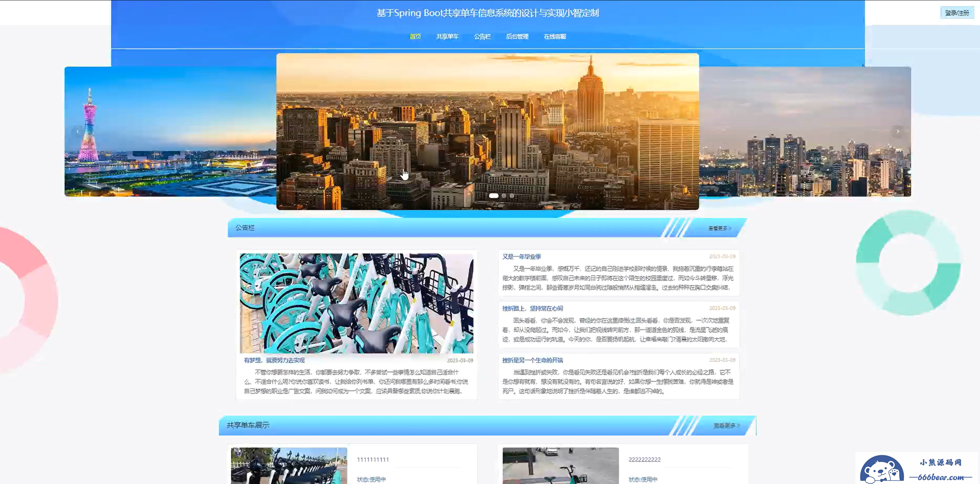Click the 公告栏 section heading
This screenshot has width=980, height=484.
coord(244,228)
